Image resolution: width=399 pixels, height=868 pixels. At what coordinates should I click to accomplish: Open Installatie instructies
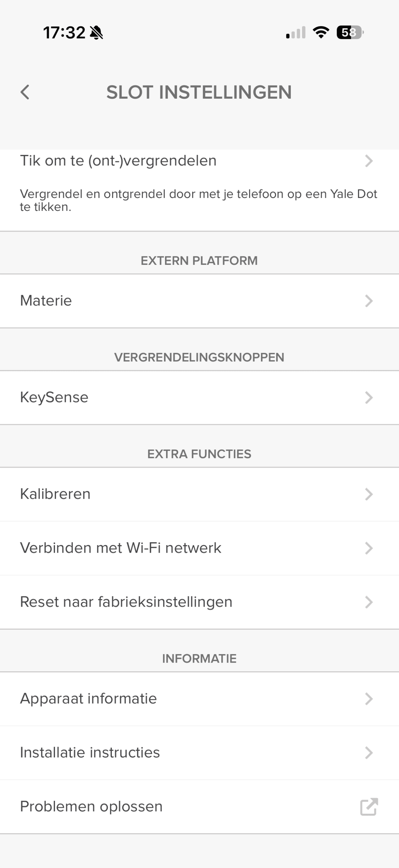click(x=90, y=752)
